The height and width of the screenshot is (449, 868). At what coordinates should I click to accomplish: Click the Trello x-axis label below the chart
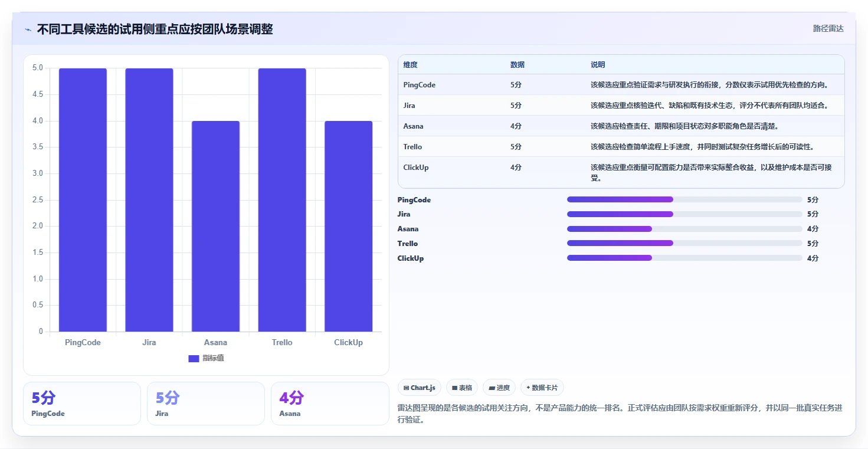tap(282, 342)
